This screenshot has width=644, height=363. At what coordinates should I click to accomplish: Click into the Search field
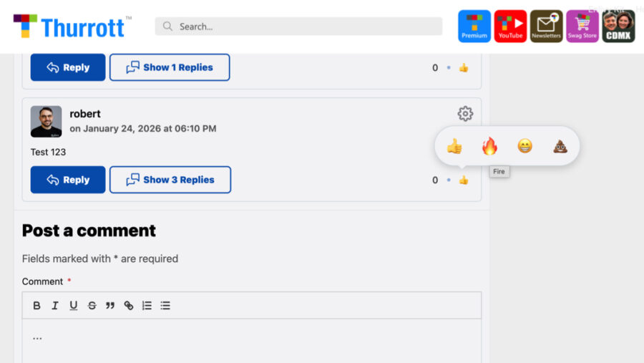click(298, 26)
